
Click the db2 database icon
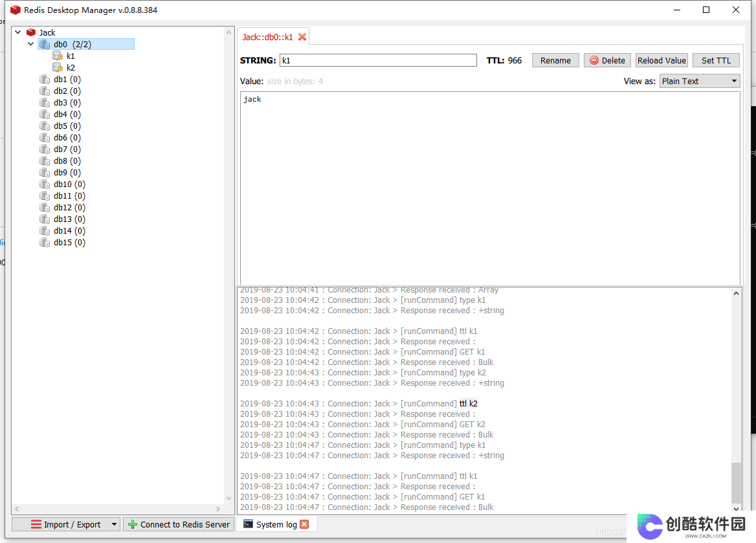pos(45,91)
